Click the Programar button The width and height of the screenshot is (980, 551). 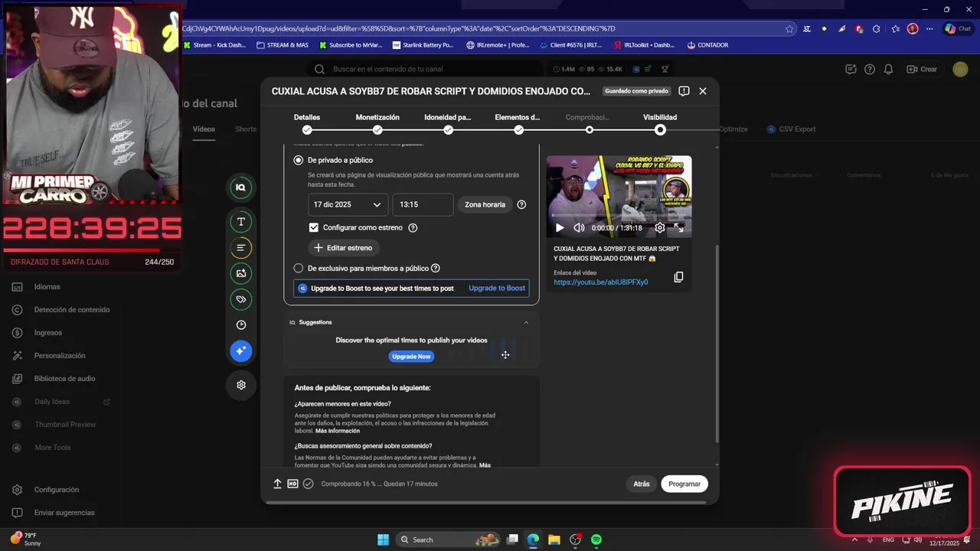[x=684, y=484]
